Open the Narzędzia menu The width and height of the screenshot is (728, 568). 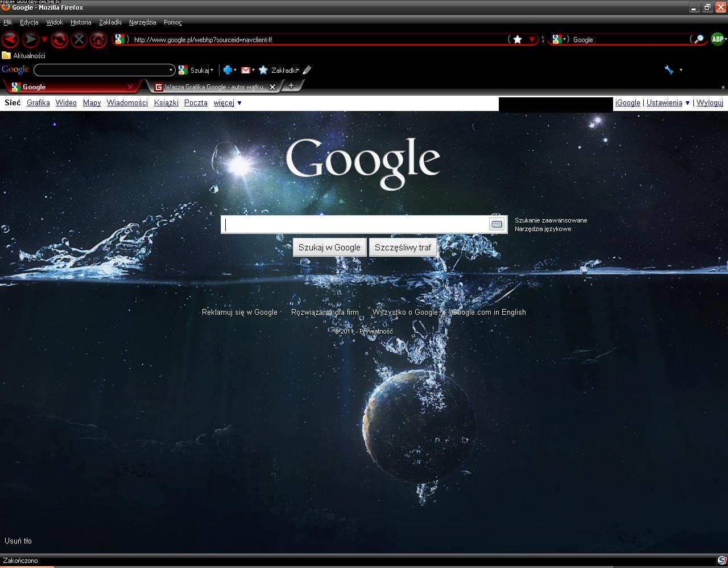142,22
